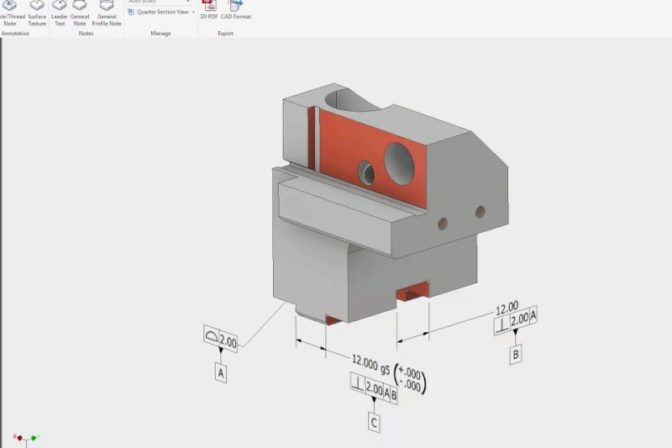Insert a General Profile Note
The width and height of the screenshot is (672, 448).
click(106, 10)
